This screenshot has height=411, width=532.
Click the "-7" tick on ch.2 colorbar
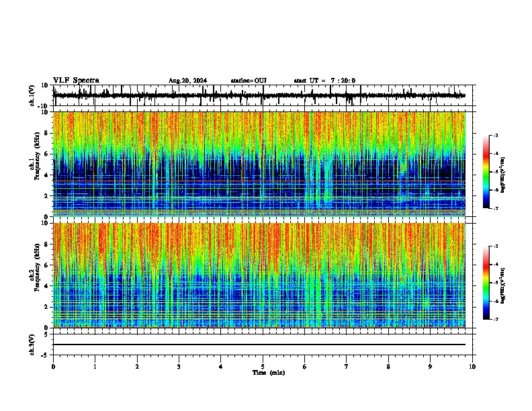[496, 320]
